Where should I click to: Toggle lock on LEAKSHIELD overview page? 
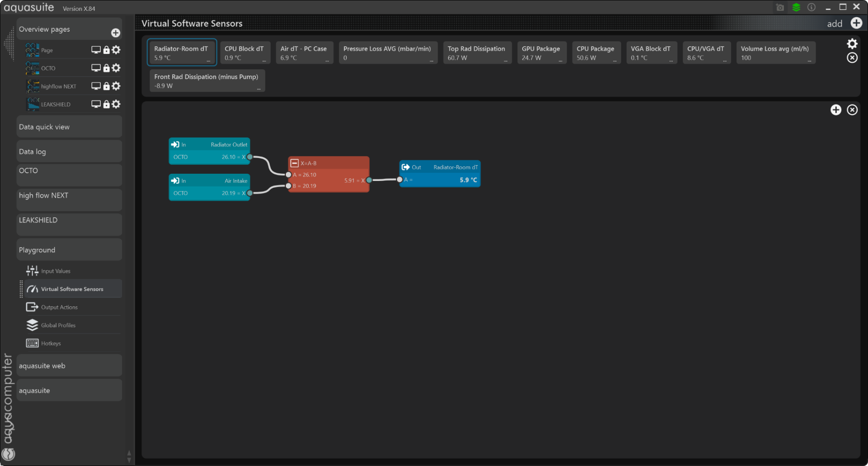click(106, 104)
